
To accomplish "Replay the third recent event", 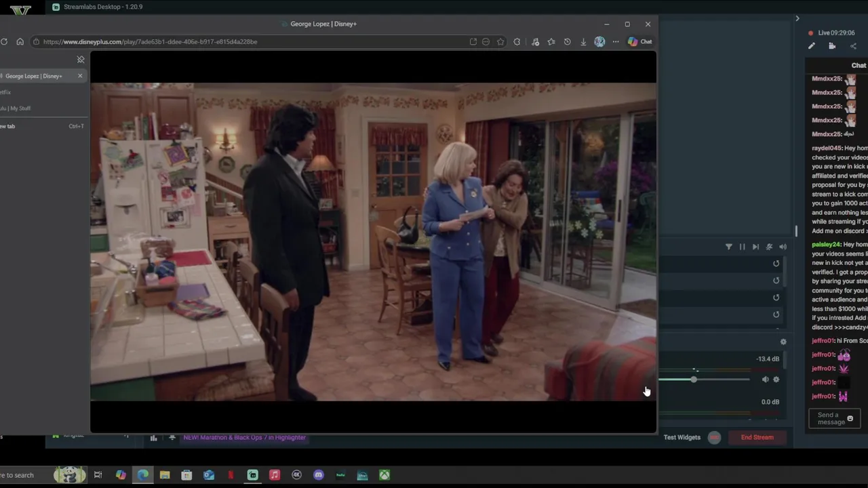I will 776,298.
